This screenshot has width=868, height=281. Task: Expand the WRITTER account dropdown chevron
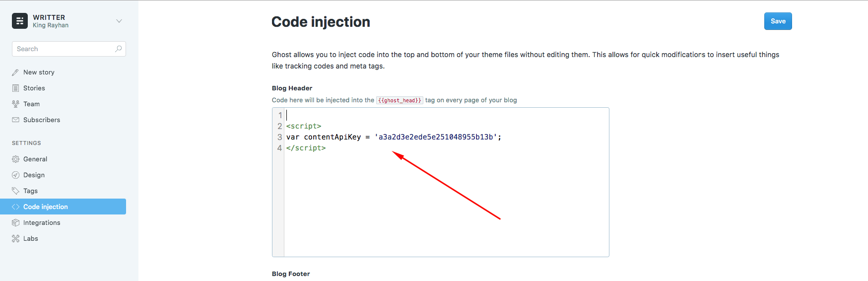coord(119,21)
